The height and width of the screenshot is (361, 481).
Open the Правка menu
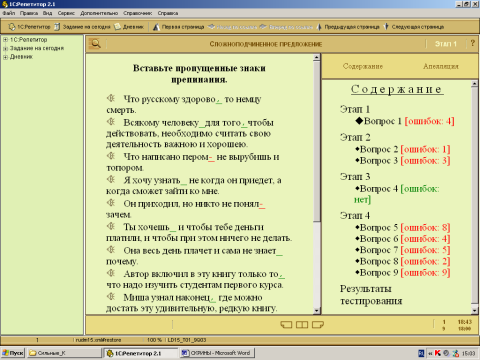click(29, 13)
